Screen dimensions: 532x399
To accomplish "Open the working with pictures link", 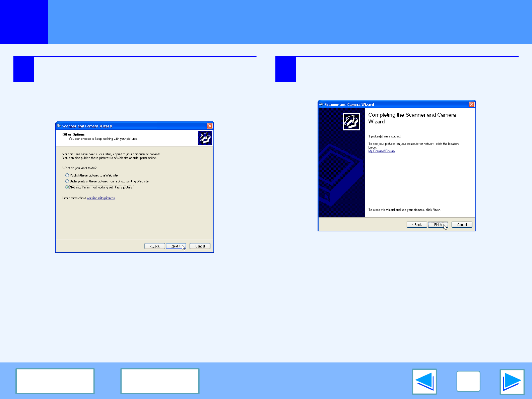I will pos(101,198).
